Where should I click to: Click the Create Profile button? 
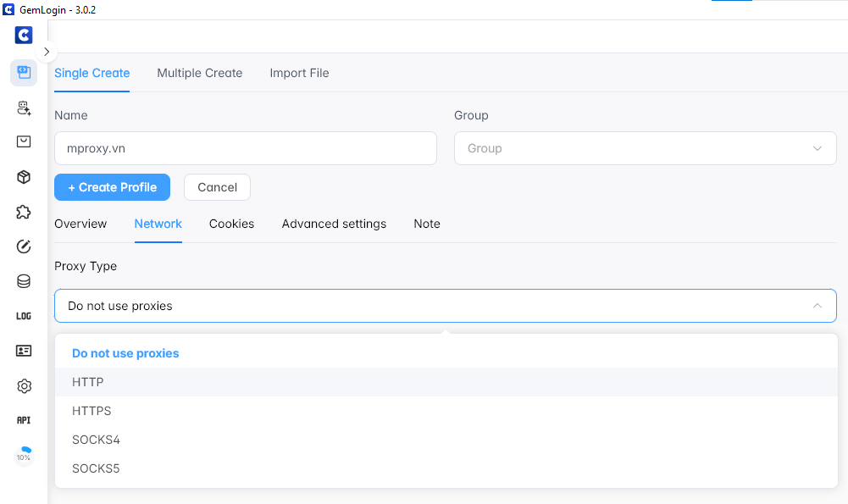pyautogui.click(x=112, y=187)
